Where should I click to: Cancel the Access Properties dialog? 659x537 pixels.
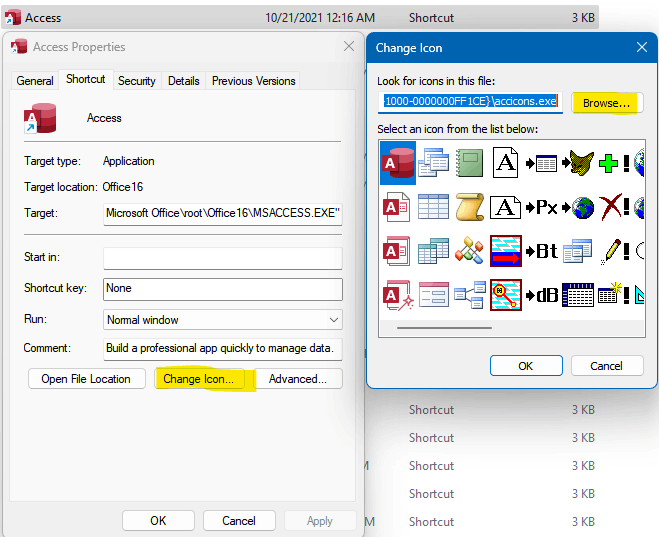pyautogui.click(x=239, y=521)
